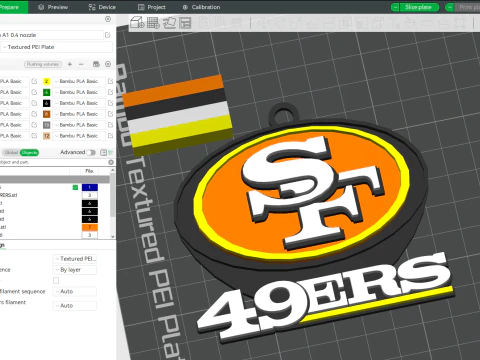480x360 pixels.
Task: Open dropdown arrow left of Slice plate
Action: [395, 7]
